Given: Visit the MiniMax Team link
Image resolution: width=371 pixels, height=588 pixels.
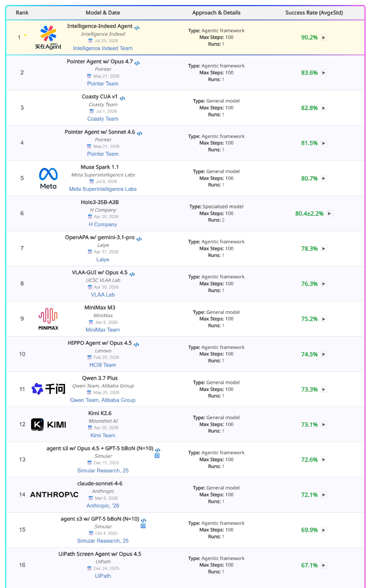Looking at the screenshot, I should tap(103, 330).
